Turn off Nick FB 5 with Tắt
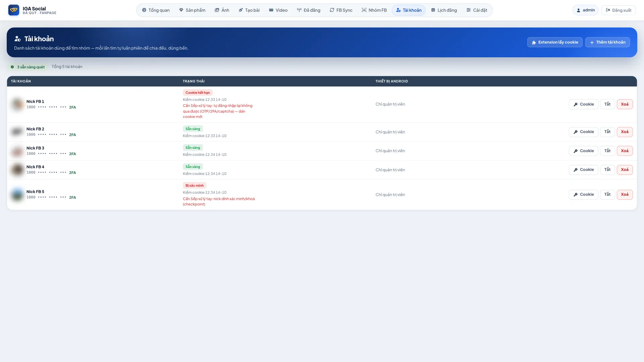Viewport: 644px width, 362px height. pos(607,194)
